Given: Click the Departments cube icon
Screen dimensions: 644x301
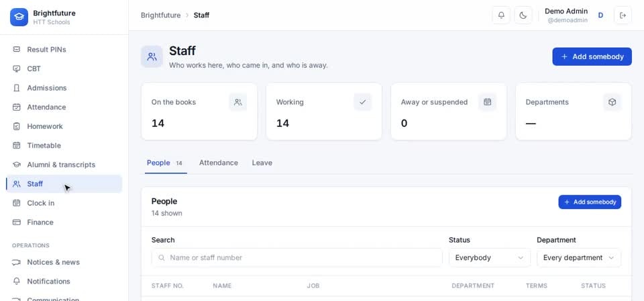Looking at the screenshot, I should tap(612, 102).
